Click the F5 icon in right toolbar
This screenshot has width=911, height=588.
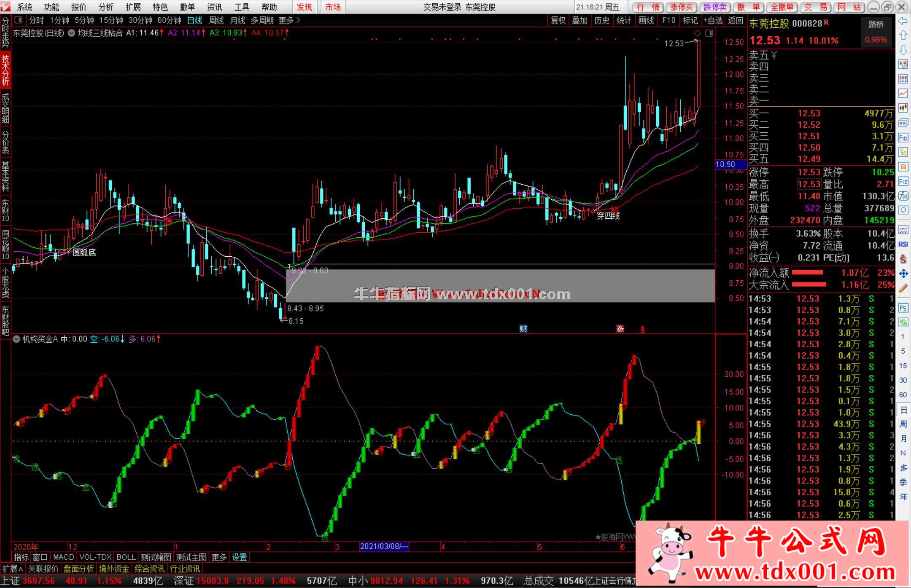pyautogui.click(x=903, y=308)
